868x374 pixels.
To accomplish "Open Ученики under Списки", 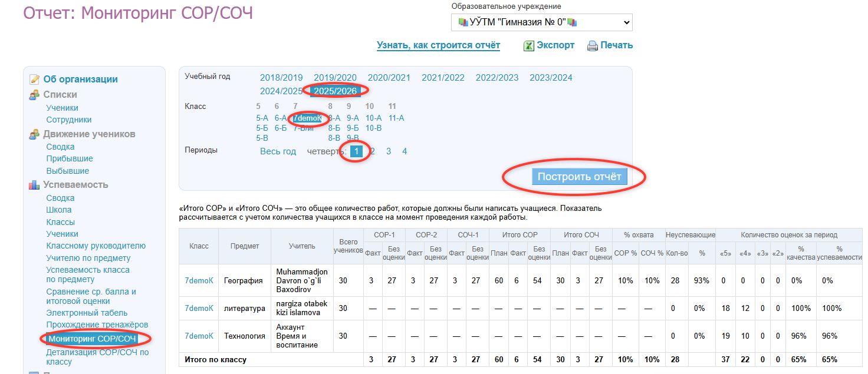I will (62, 108).
